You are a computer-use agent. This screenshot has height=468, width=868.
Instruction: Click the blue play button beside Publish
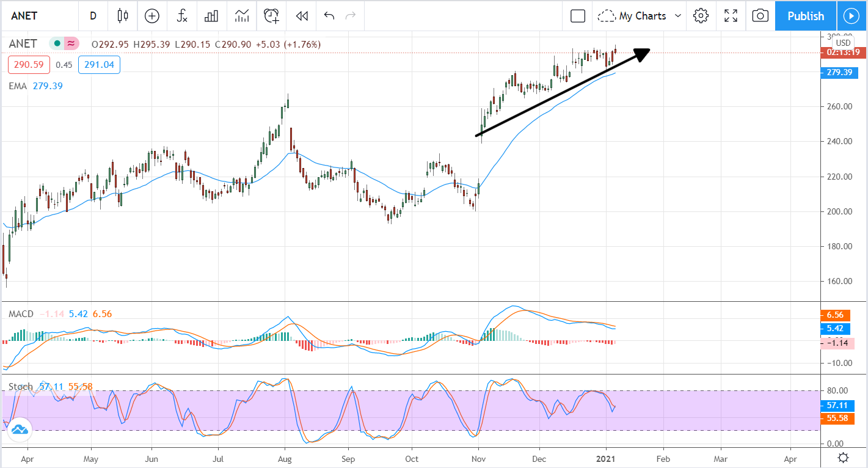point(850,16)
